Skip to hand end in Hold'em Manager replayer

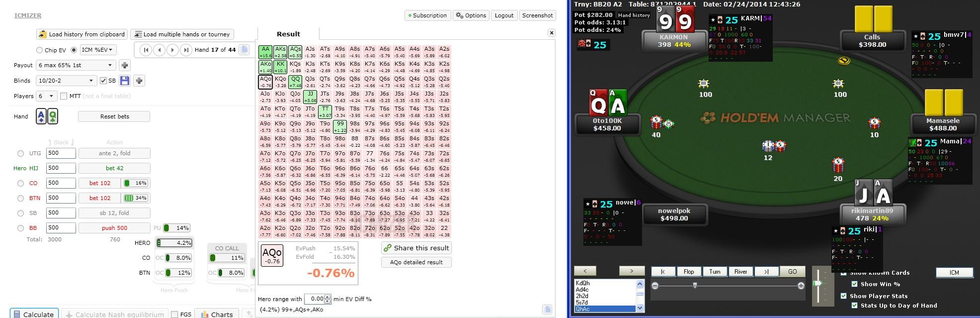click(x=766, y=271)
